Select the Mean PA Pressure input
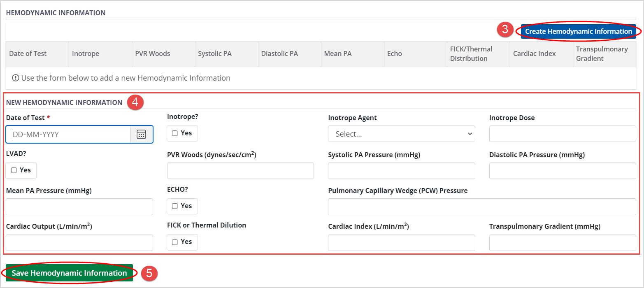 pos(79,207)
